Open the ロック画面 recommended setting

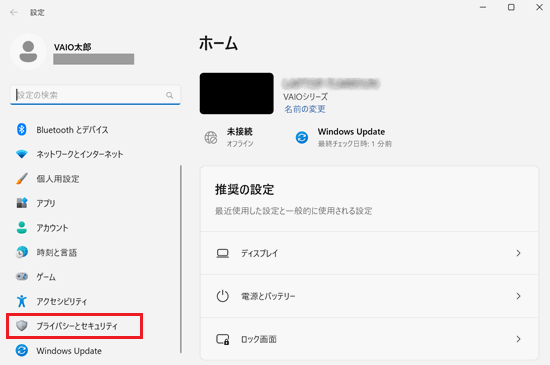[369, 339]
